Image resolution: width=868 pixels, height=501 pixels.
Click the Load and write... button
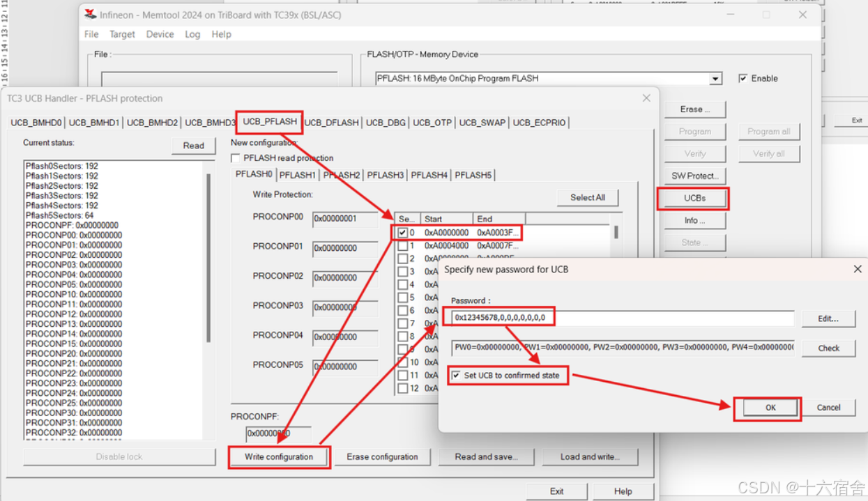(x=590, y=457)
